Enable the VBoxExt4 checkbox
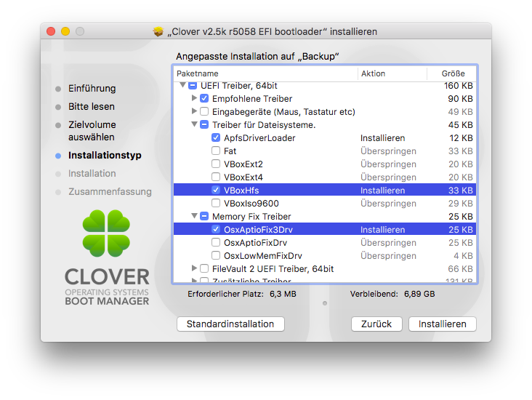Screen dimensions: 532x400 216,177
